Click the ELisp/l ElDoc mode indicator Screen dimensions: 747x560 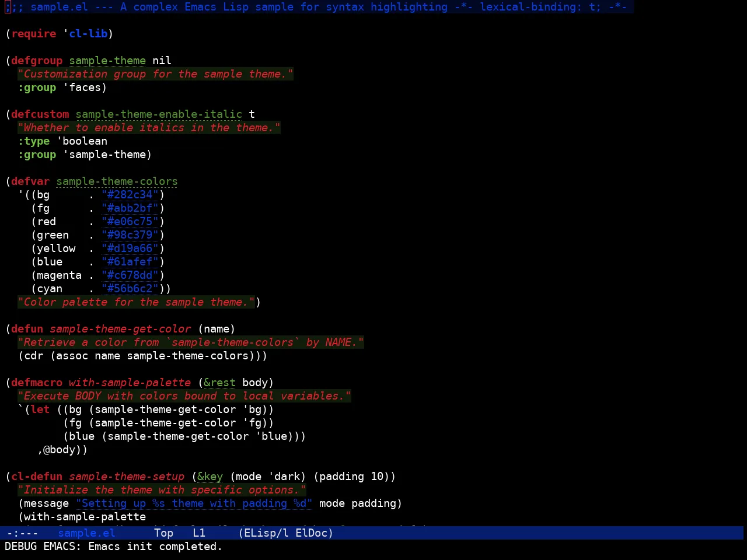click(285, 533)
